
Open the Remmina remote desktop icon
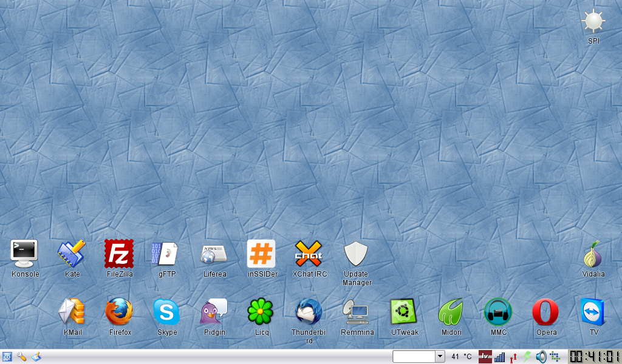(356, 312)
